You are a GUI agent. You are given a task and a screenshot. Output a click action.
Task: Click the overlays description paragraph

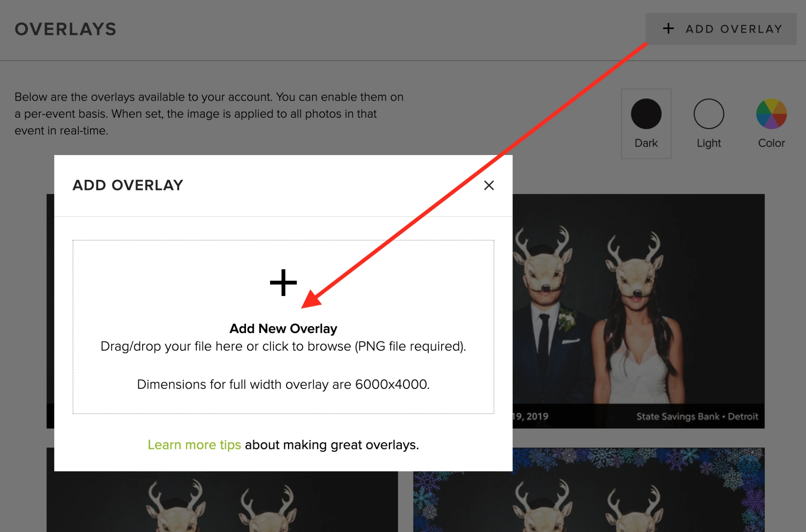point(209,114)
